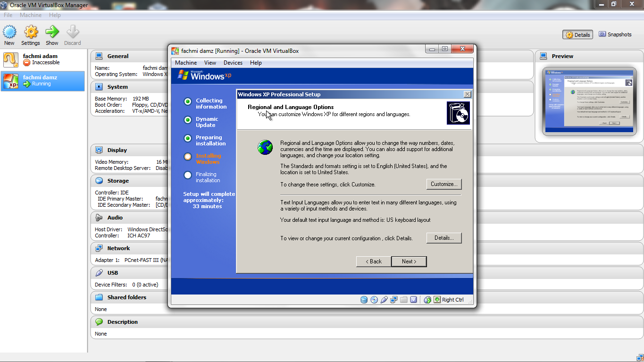Click the setup box and CD icon
644x362 pixels.
458,113
